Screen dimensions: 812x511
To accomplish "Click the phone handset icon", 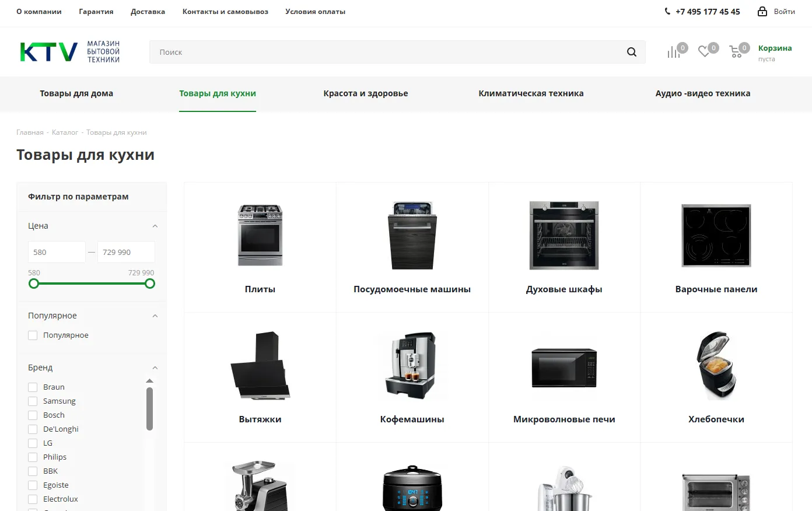I will tap(667, 12).
